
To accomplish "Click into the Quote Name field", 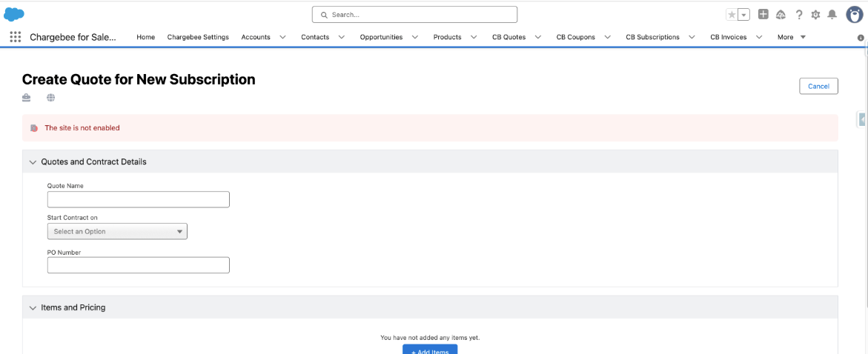I will [139, 199].
